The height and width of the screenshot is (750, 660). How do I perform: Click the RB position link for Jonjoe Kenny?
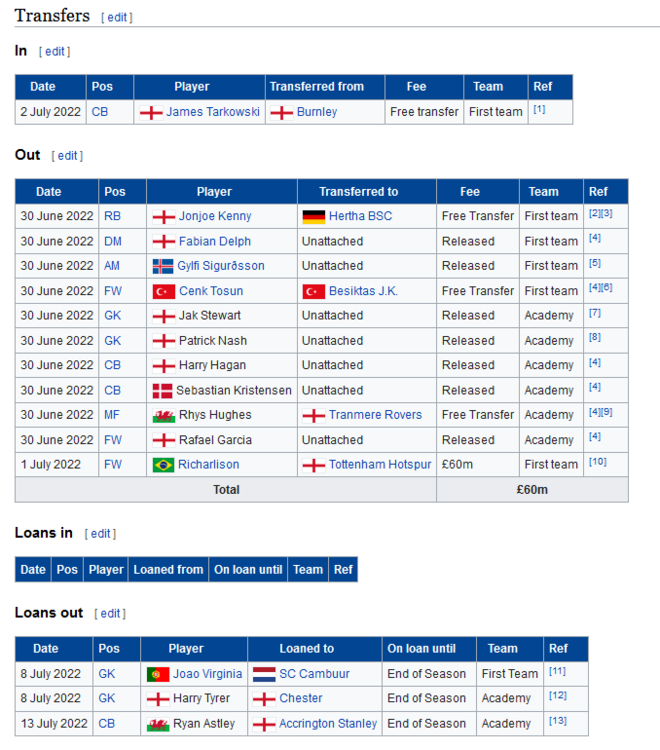click(113, 216)
